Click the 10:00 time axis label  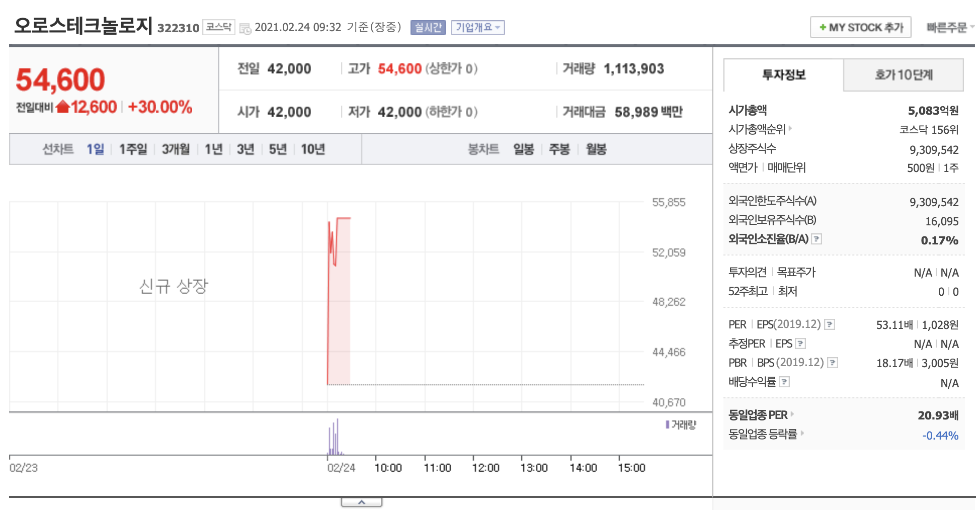pyautogui.click(x=388, y=468)
